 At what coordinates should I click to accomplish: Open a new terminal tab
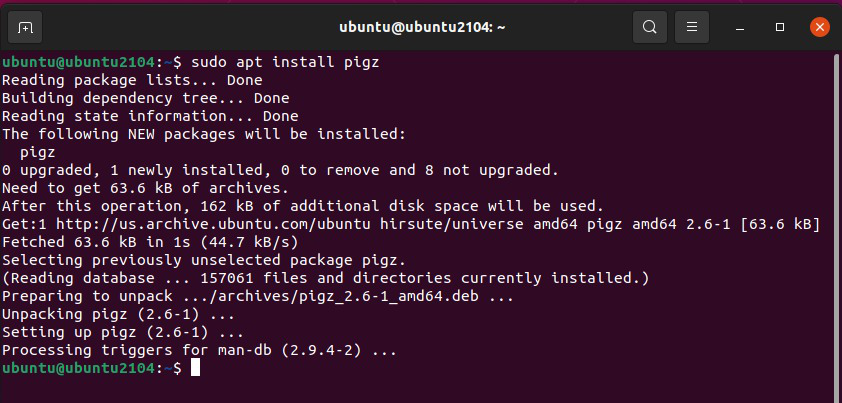pyautogui.click(x=25, y=26)
